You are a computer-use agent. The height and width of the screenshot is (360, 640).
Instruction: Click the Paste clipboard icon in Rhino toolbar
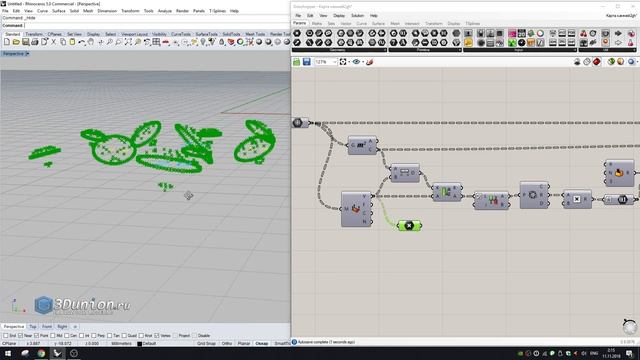(72, 42)
